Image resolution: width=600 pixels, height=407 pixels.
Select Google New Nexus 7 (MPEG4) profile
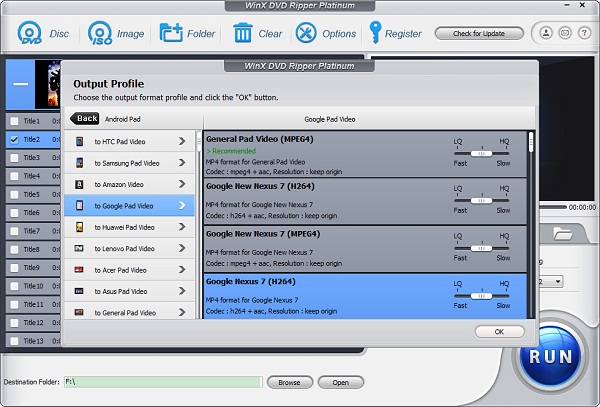(x=365, y=249)
